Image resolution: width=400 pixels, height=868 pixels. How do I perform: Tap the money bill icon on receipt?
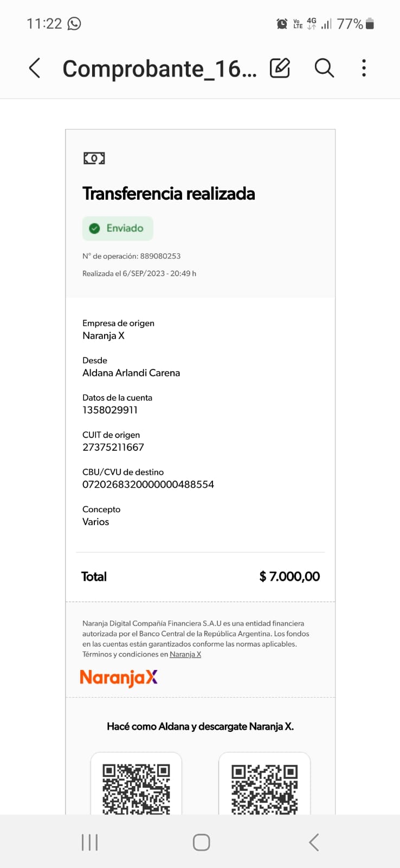[94, 158]
